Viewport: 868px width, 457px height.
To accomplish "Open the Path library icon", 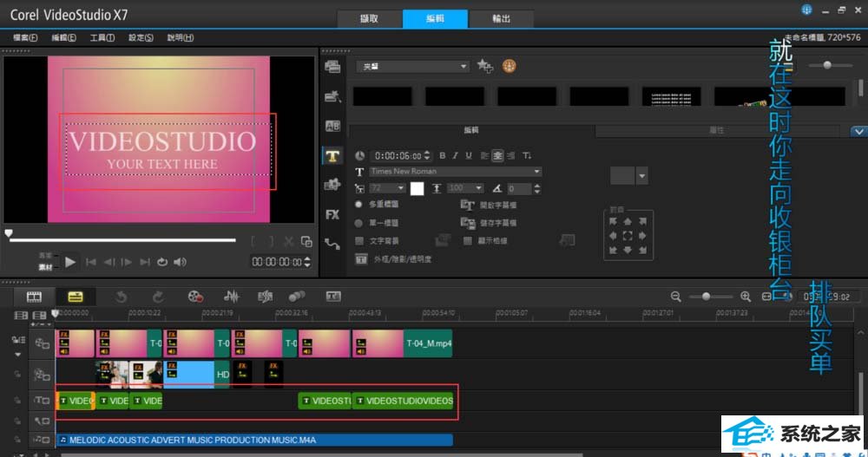I will 332,244.
